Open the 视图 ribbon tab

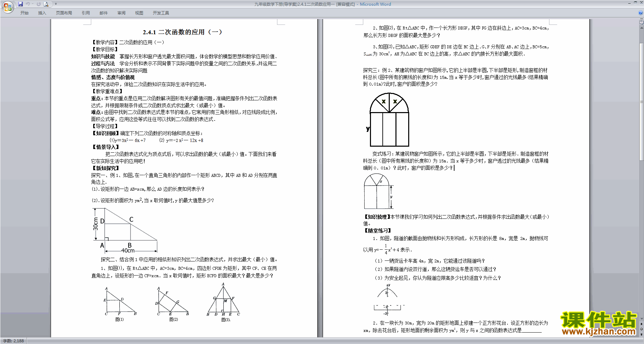[x=139, y=13]
